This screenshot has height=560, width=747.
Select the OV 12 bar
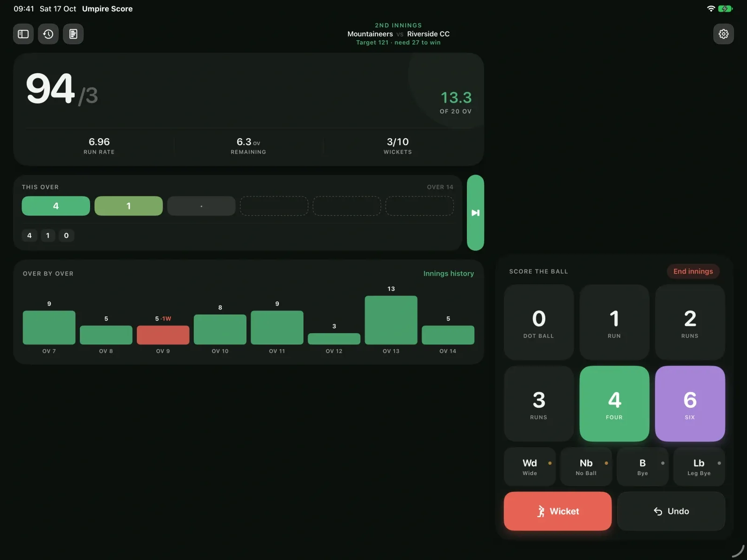(334, 339)
